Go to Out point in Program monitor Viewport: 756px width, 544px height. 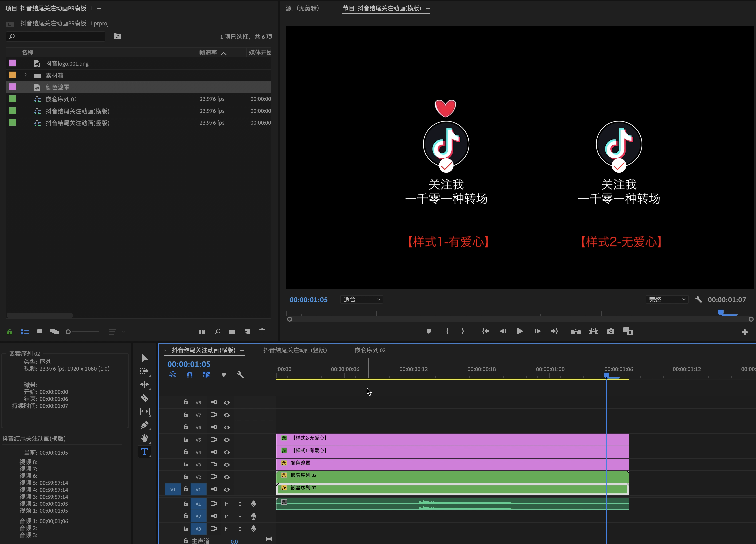tap(554, 331)
